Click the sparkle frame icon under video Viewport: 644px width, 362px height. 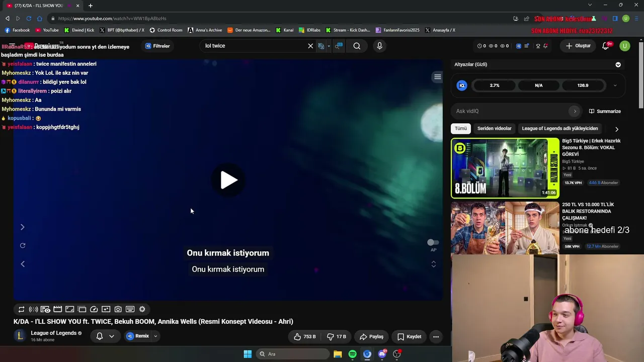click(106, 309)
